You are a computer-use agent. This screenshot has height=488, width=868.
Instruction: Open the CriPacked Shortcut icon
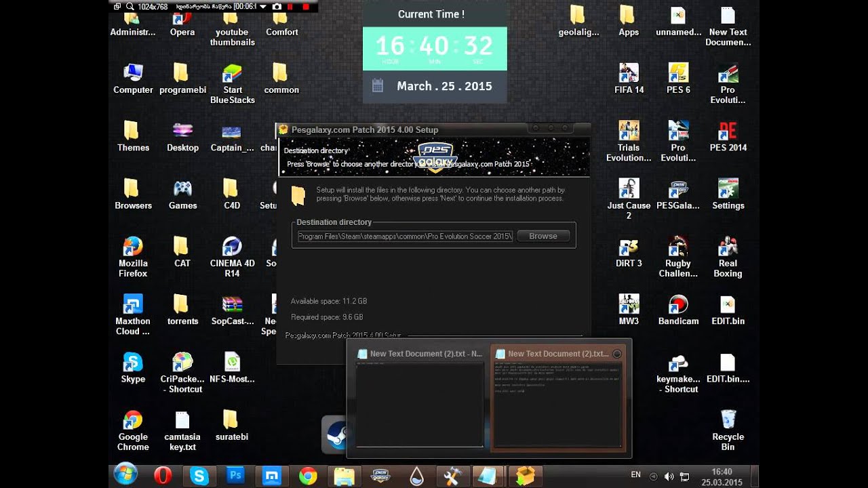point(182,373)
